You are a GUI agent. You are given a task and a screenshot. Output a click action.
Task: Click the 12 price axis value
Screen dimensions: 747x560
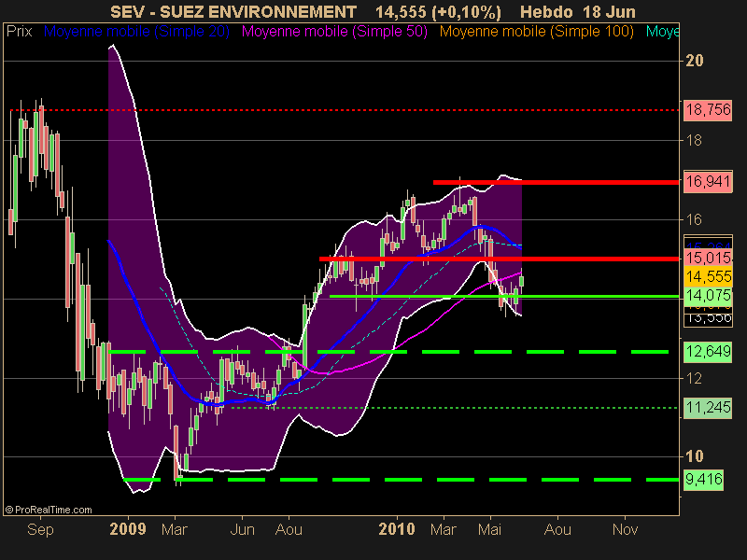(x=694, y=378)
